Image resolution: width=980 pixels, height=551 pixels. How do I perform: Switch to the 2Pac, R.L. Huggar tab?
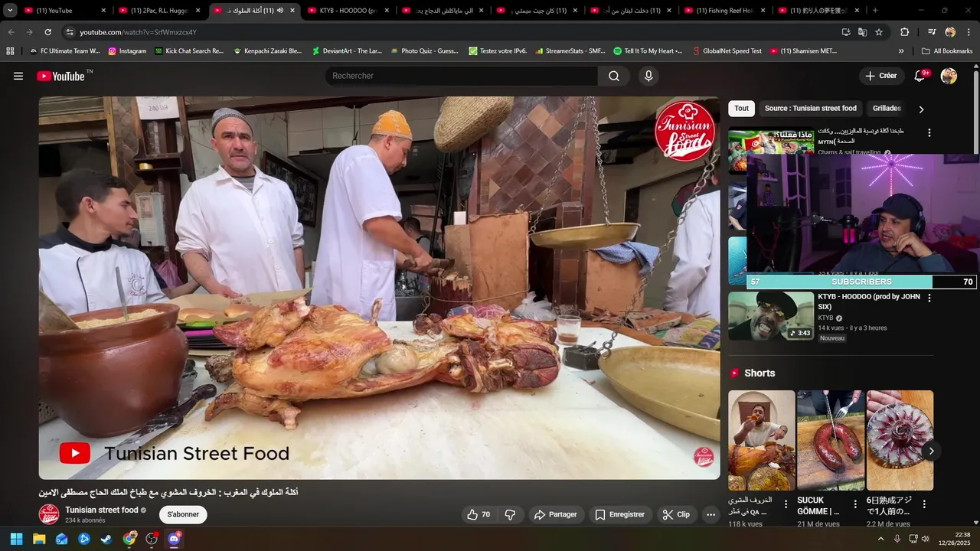pyautogui.click(x=156, y=11)
